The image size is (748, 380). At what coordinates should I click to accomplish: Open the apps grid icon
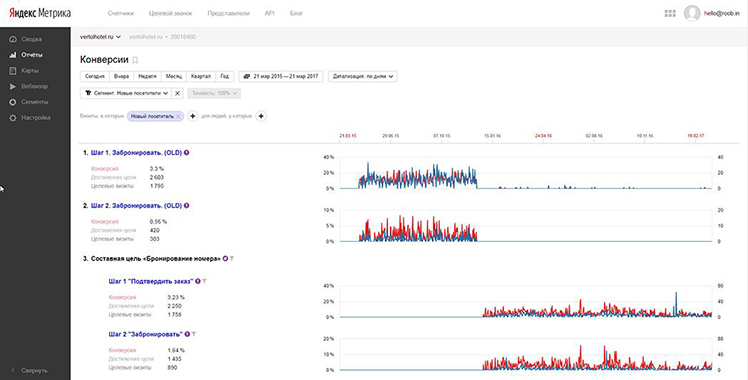[x=670, y=13]
